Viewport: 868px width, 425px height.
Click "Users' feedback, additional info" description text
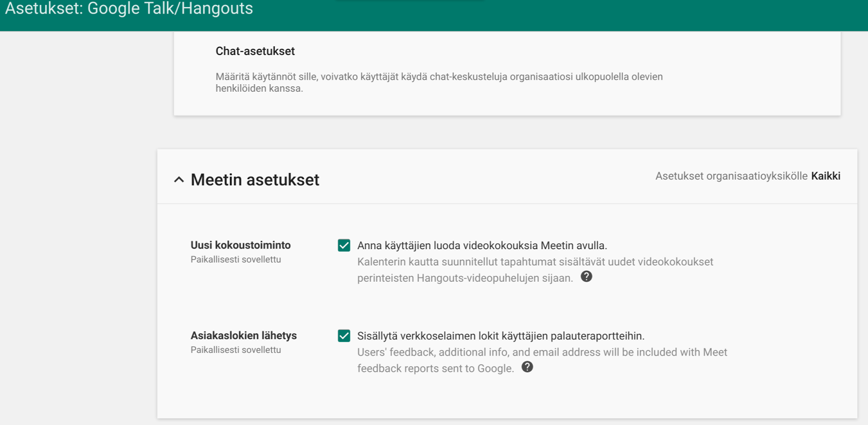point(542,360)
